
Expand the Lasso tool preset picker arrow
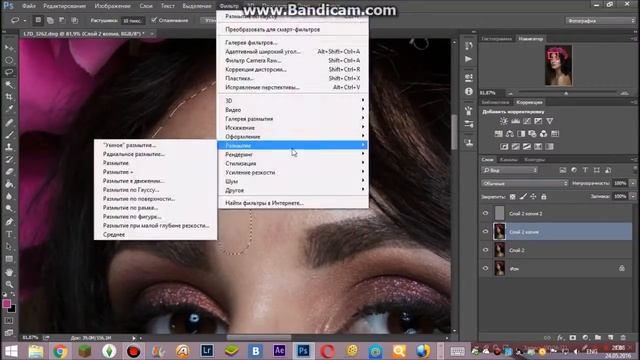pyautogui.click(x=25, y=20)
